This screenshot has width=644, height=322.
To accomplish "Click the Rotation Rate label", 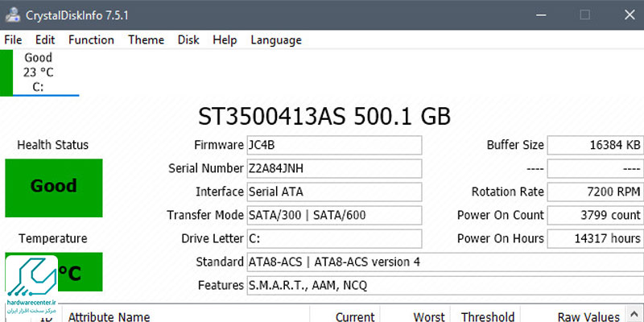I will click(x=508, y=192).
